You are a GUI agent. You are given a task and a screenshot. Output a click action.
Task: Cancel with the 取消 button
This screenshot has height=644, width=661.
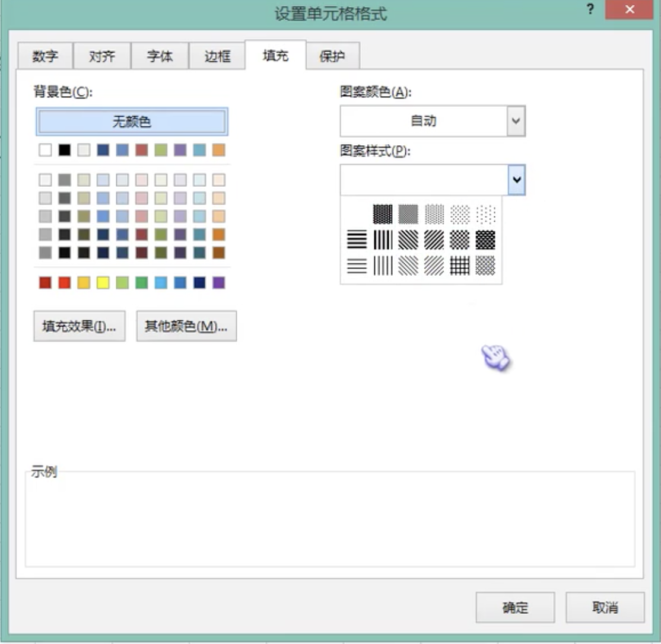pyautogui.click(x=605, y=607)
